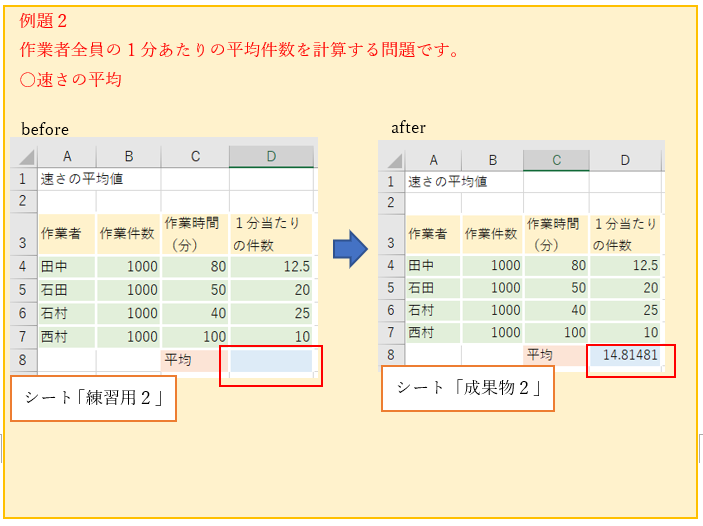Click the 平均 label cell in the before sheet
The image size is (703, 526).
(194, 360)
